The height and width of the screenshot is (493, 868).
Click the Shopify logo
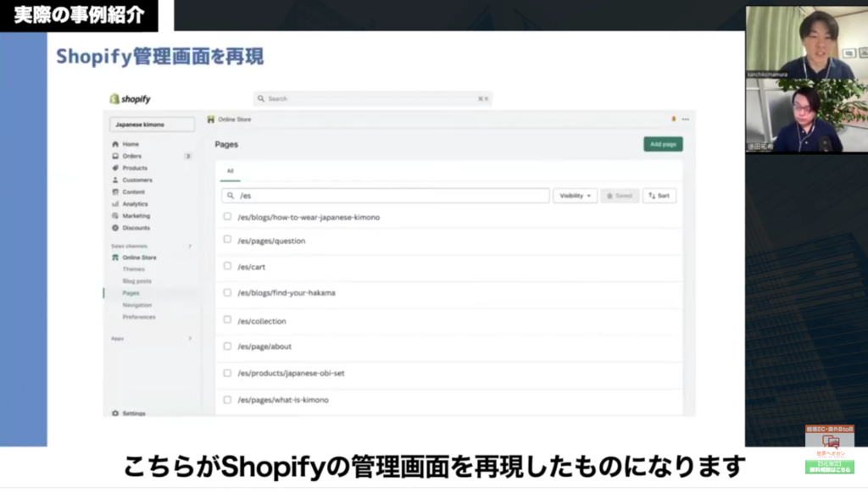pyautogui.click(x=130, y=99)
